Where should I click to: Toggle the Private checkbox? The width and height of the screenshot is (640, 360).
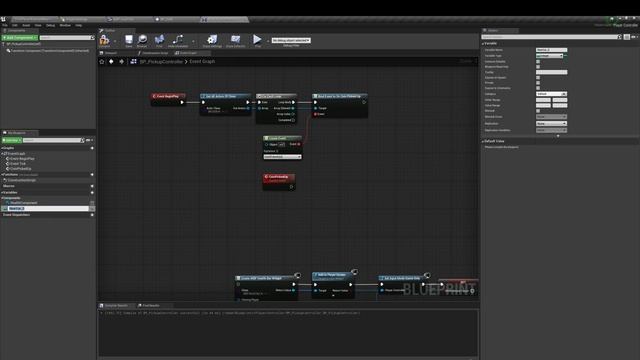[538, 83]
